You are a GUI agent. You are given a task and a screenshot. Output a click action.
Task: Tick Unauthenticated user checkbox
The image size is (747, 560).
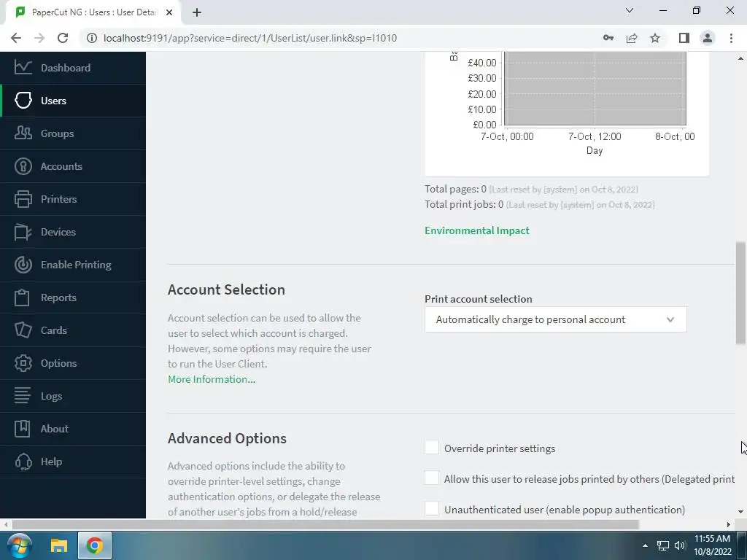(x=432, y=508)
